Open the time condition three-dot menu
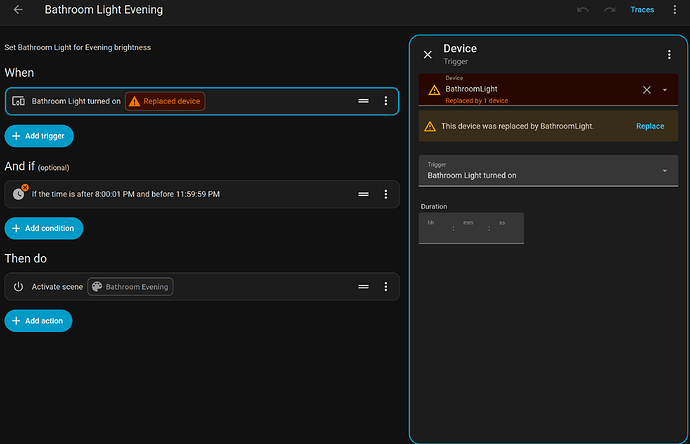Viewport: 690px width, 444px height. click(386, 194)
